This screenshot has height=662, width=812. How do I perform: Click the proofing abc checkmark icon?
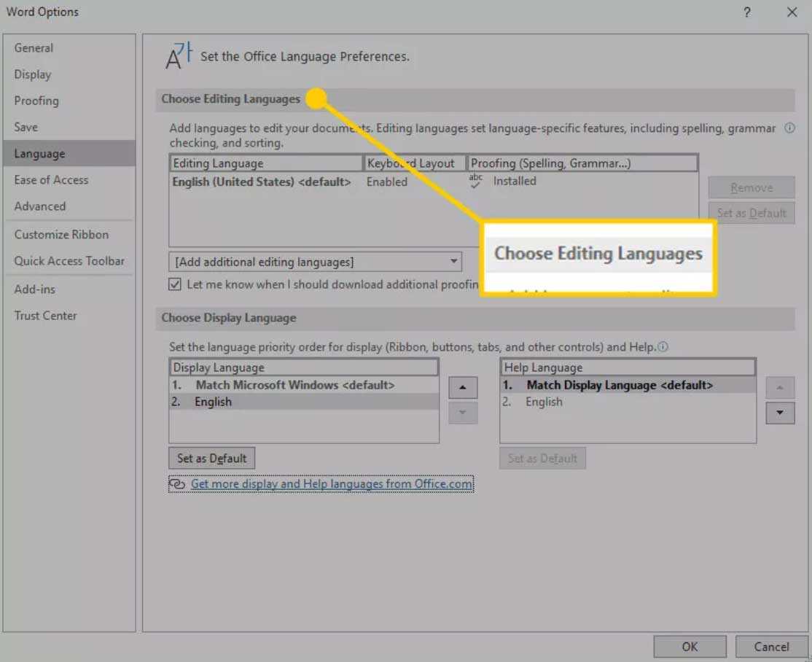(x=476, y=182)
